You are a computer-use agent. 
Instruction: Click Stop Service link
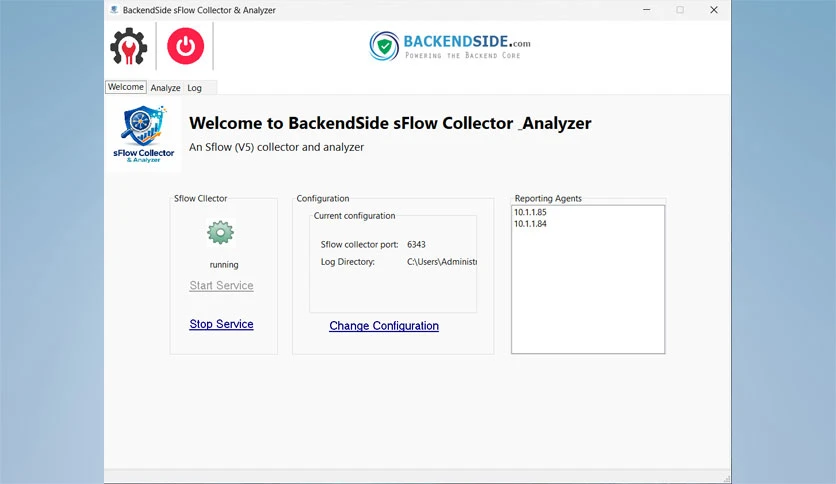click(221, 324)
